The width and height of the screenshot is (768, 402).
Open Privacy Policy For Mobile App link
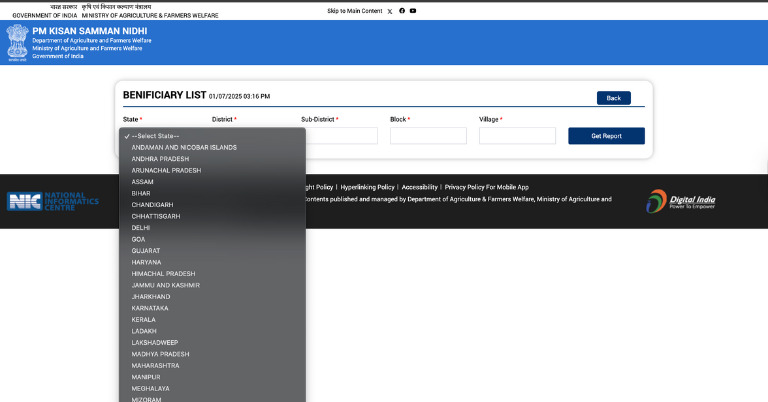click(x=487, y=187)
